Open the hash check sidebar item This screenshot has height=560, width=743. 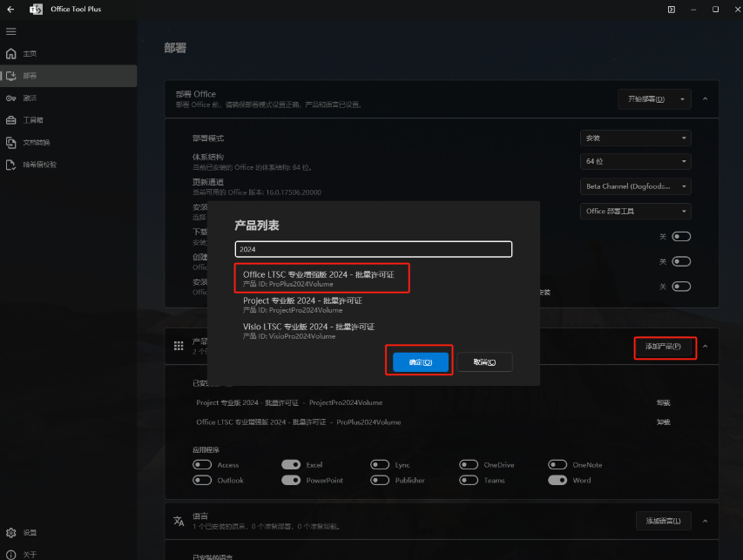pos(69,165)
